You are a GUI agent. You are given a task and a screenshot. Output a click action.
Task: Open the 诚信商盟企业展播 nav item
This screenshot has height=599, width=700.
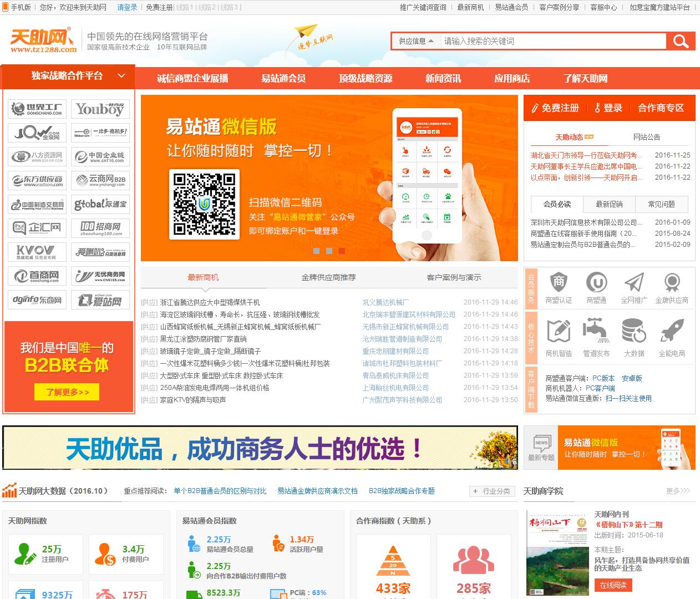192,78
